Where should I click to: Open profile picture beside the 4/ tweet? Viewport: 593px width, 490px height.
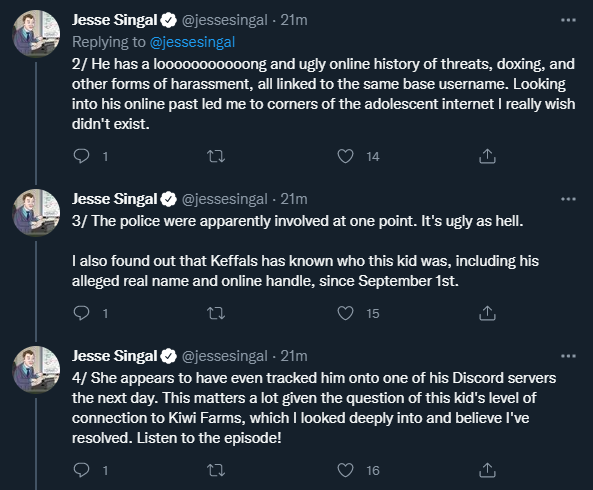36,369
